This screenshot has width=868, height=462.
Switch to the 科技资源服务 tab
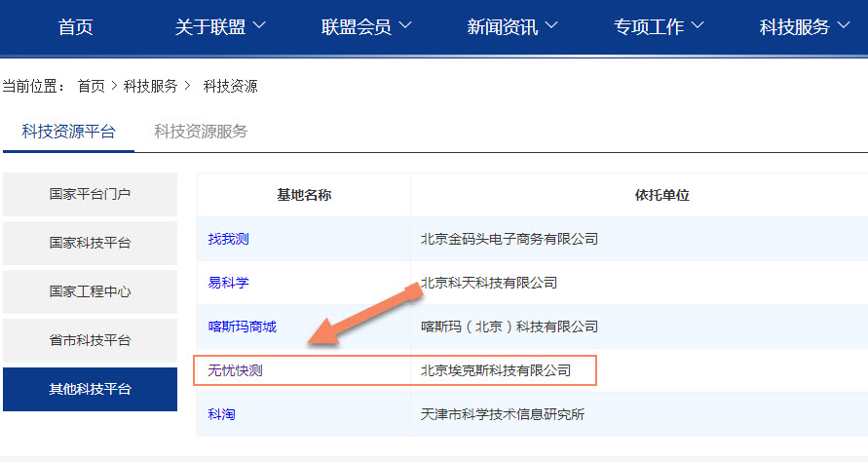201,132
